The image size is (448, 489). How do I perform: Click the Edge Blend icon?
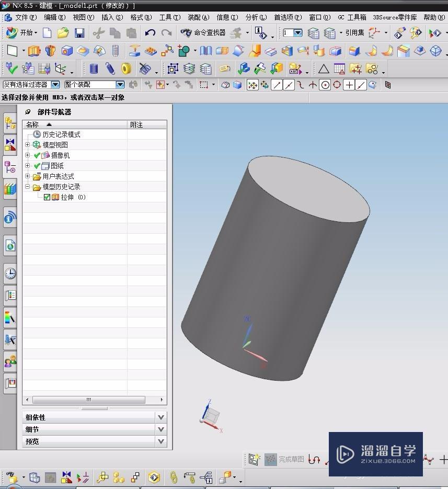click(354, 51)
